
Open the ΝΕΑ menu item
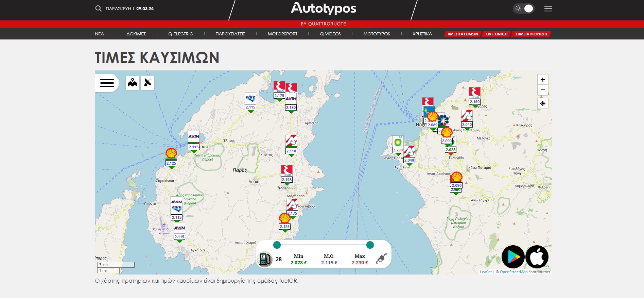[x=100, y=34]
